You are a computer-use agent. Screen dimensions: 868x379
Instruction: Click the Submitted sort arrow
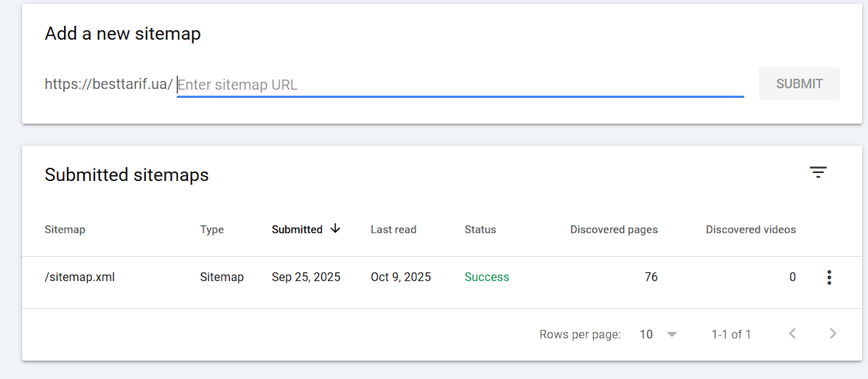[335, 229]
